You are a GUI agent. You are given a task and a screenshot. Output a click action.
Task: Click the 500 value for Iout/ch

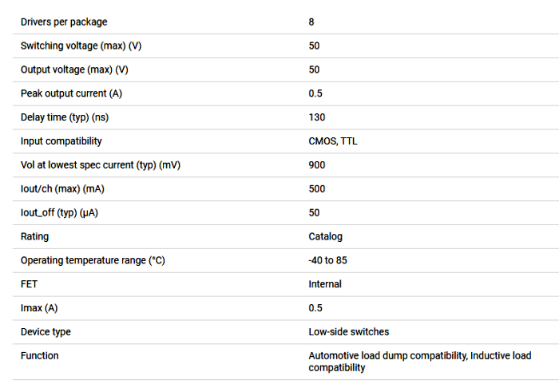pyautogui.click(x=317, y=189)
